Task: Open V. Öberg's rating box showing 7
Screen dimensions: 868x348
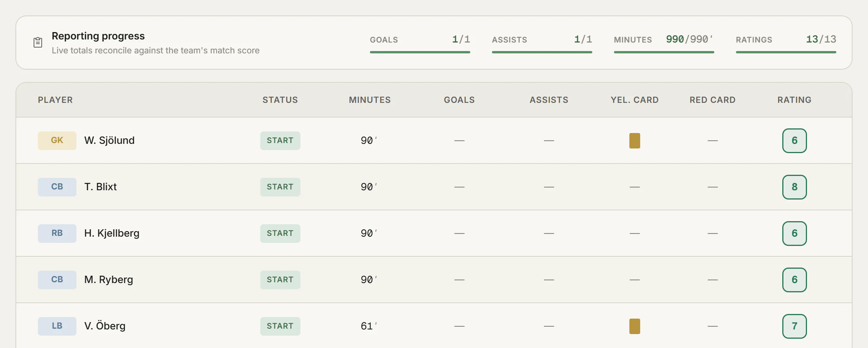Action: tap(794, 326)
